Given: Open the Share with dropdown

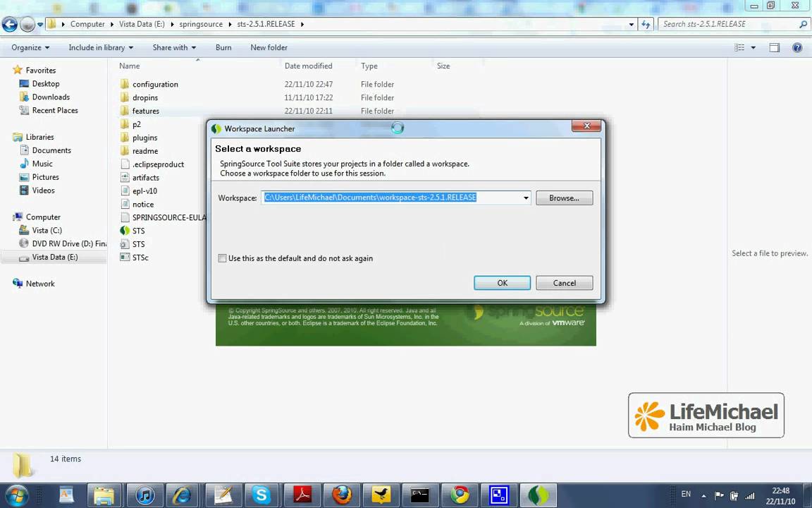Looking at the screenshot, I should pos(175,48).
